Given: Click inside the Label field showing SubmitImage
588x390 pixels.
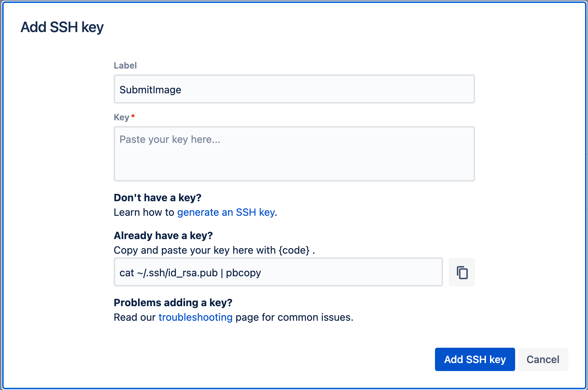Looking at the screenshot, I should pyautogui.click(x=294, y=89).
